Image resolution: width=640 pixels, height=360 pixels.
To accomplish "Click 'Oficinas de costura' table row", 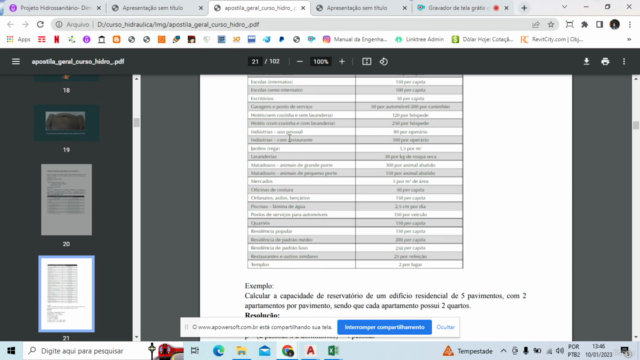I will point(355,190).
